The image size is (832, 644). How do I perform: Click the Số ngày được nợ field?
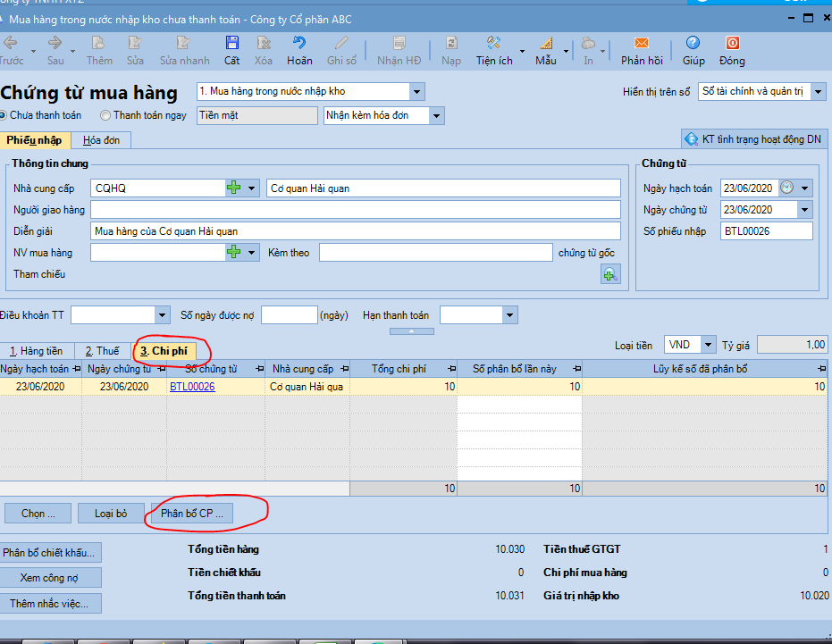[290, 315]
